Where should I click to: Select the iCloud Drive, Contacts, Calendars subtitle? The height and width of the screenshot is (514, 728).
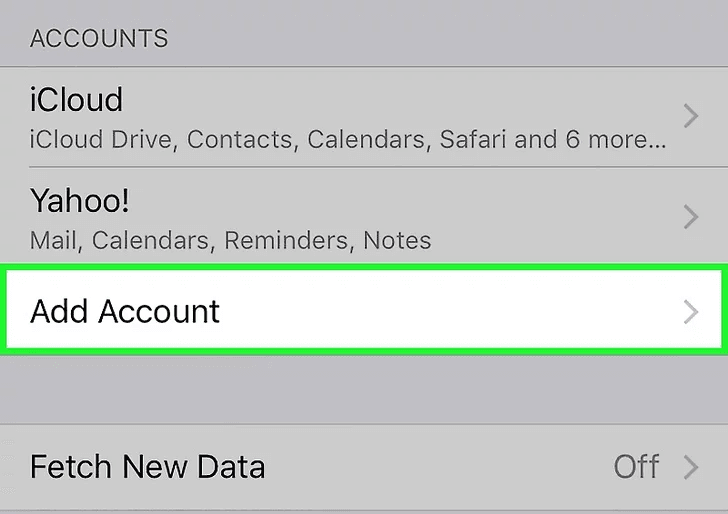[x=300, y=139]
